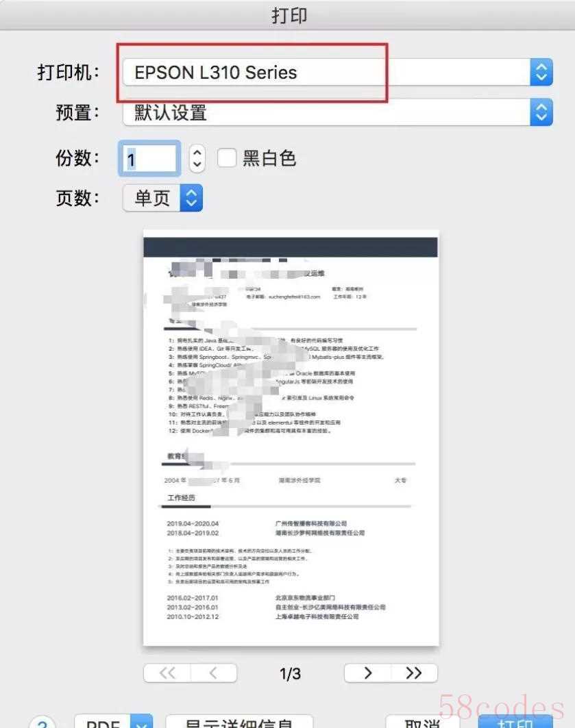Viewport: 575px width, 728px height.
Task: Jump to last page with double-right arrow
Action: click(x=414, y=673)
